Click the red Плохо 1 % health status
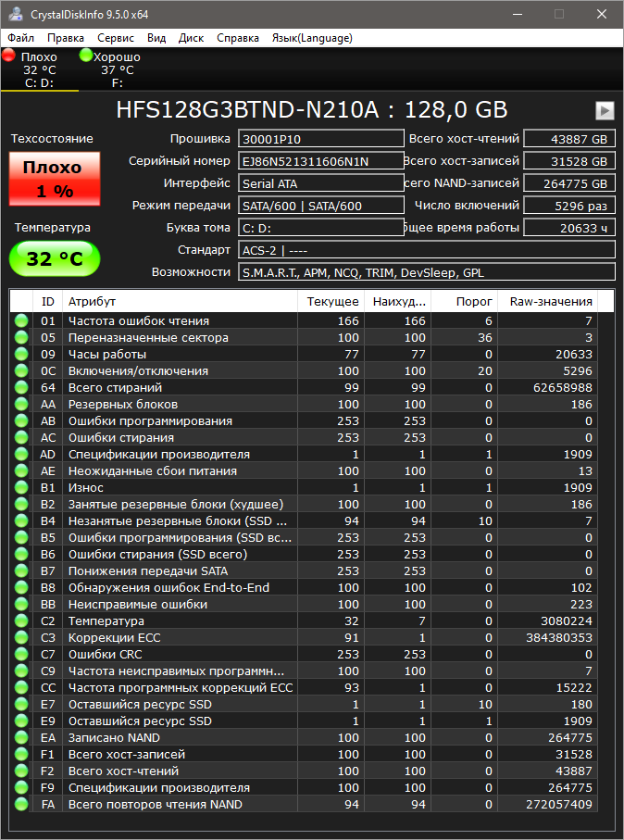Viewport: 624px width, 840px height. (x=55, y=179)
